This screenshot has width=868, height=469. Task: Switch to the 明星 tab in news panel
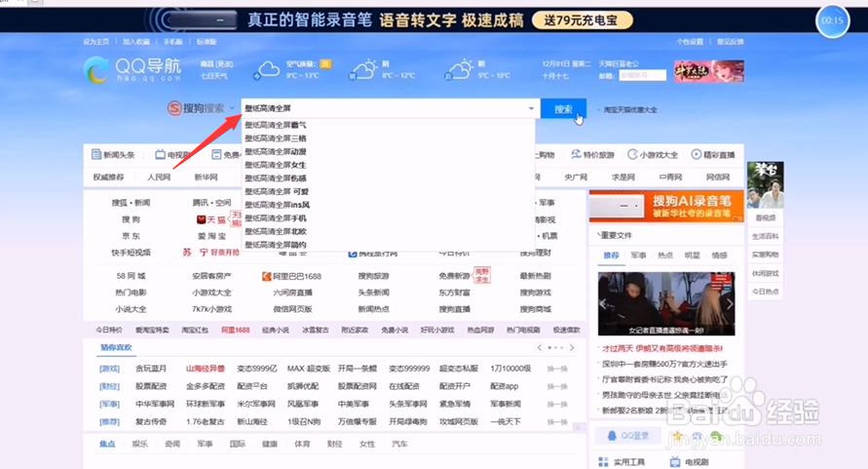point(692,255)
